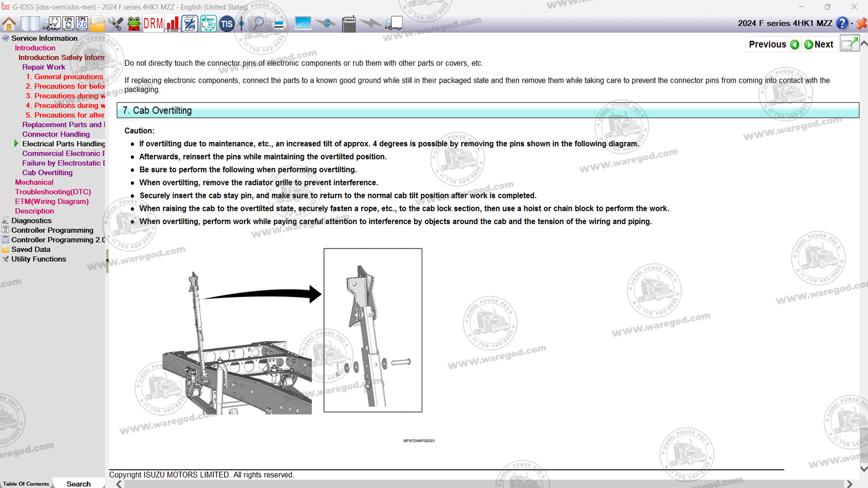Click the printer icon in toolbar
Viewport: 868px width, 488px height.
pos(279,23)
